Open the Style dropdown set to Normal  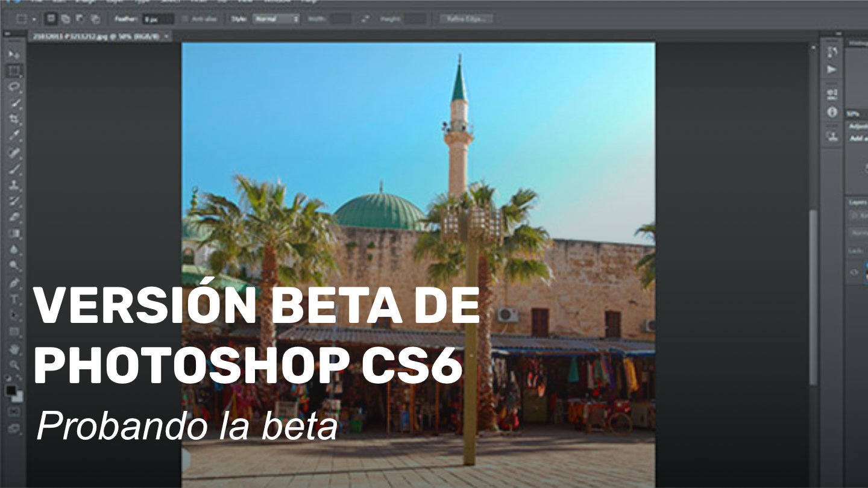point(275,19)
